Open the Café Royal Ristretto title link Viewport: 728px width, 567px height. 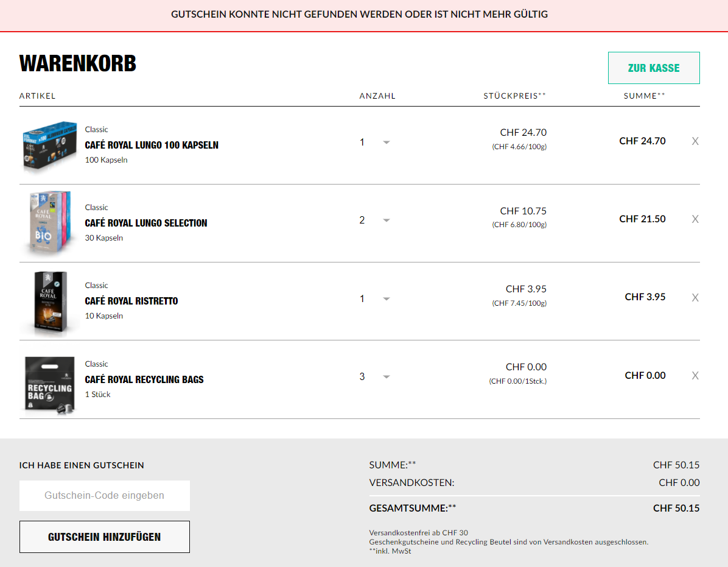[x=131, y=301]
